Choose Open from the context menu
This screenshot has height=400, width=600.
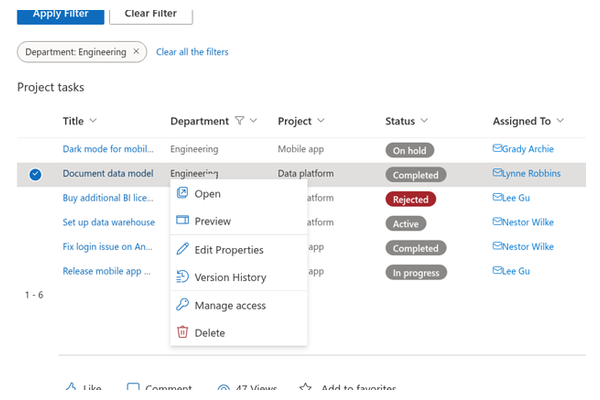(239, 193)
